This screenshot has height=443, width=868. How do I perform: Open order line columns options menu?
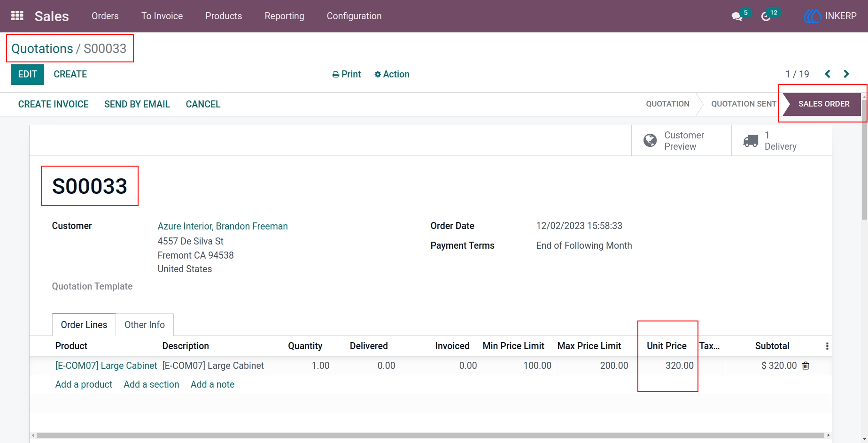pyautogui.click(x=827, y=346)
